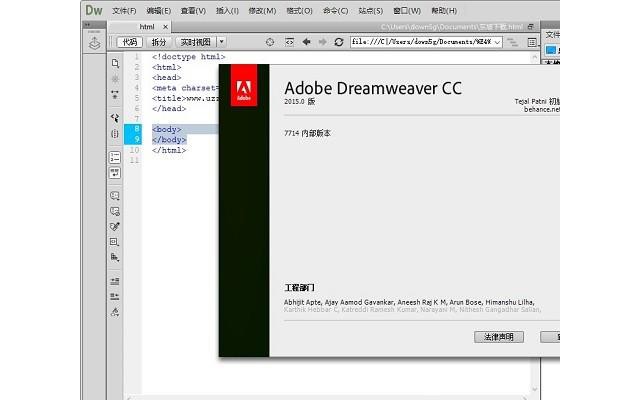This screenshot has width=640, height=400.
Task: Expand the file address dropdown chevron
Action: (x=498, y=42)
